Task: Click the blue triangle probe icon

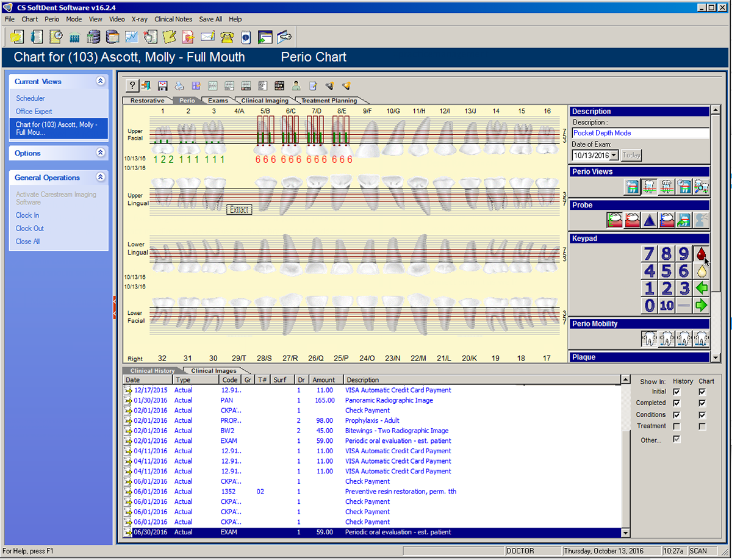Action: point(650,220)
